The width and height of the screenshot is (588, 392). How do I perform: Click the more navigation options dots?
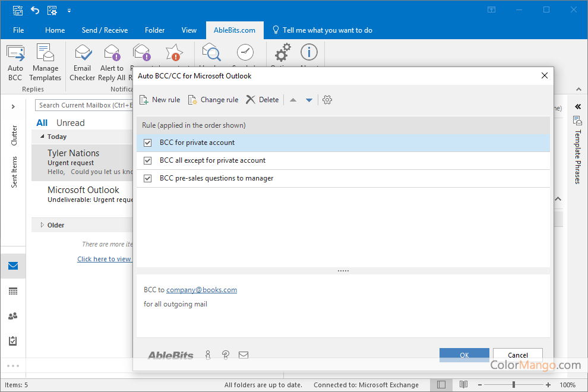(13, 366)
